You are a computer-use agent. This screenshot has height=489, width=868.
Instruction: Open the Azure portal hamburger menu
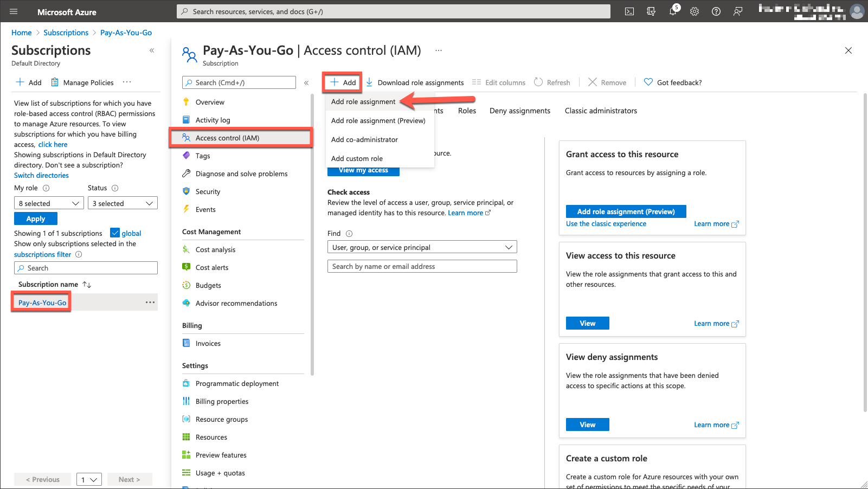(14, 11)
